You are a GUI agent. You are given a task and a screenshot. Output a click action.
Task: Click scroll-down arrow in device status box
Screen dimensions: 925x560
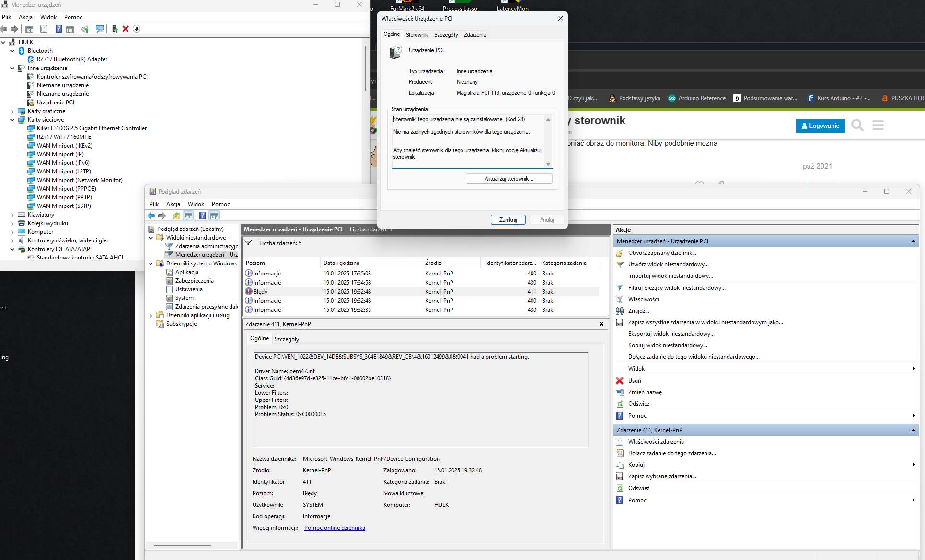pos(548,164)
